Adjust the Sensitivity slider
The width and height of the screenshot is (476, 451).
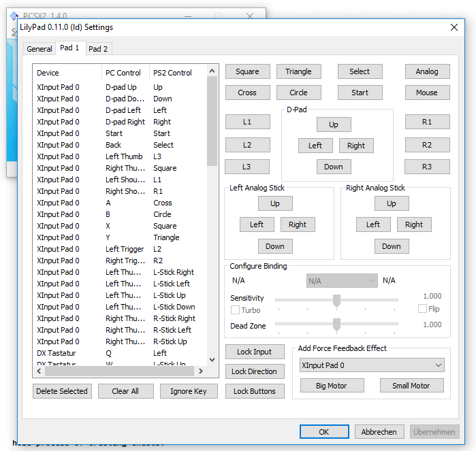(336, 300)
